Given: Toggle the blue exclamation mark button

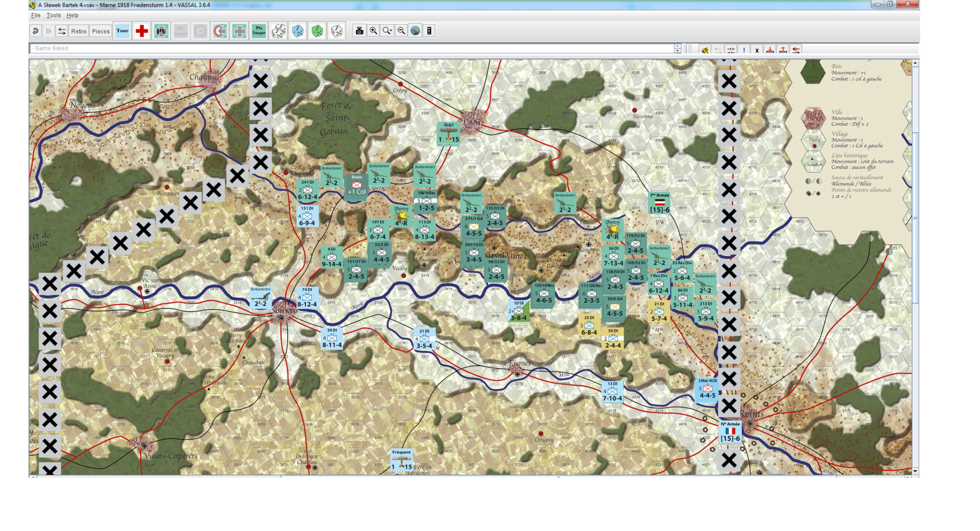Looking at the screenshot, I should tap(744, 50).
